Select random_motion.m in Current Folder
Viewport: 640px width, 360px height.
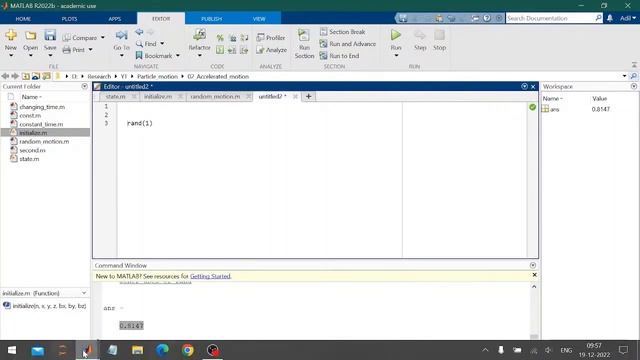[44, 142]
